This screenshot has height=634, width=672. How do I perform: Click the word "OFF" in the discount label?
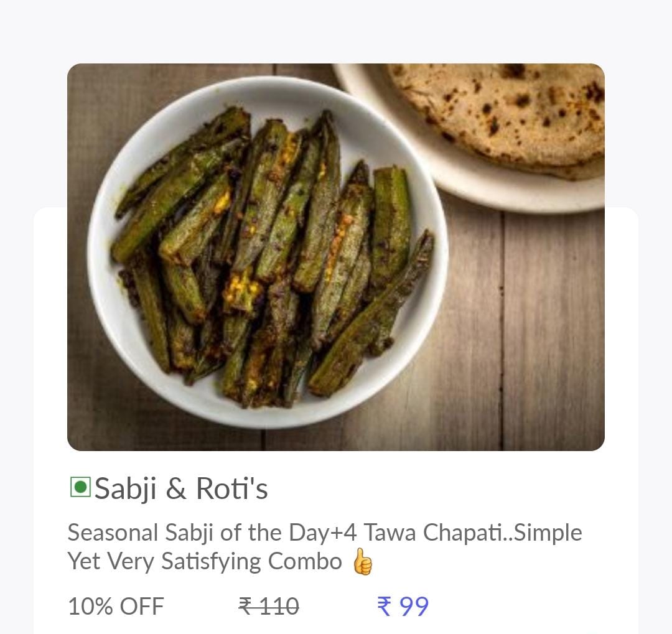141,606
